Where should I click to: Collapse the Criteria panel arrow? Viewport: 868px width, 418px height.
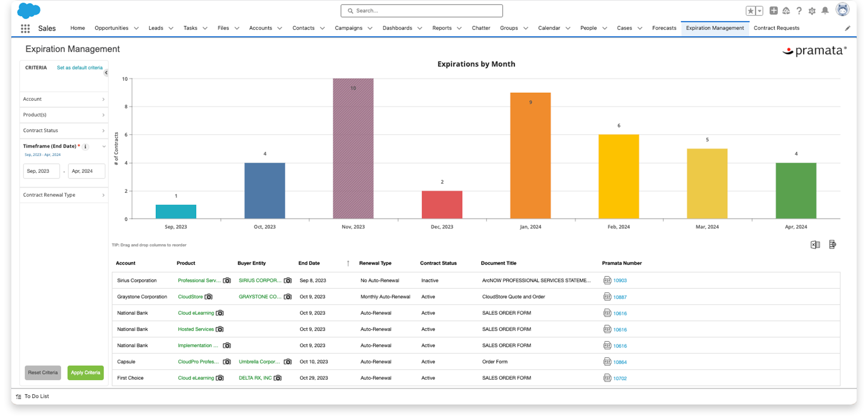[x=106, y=73]
